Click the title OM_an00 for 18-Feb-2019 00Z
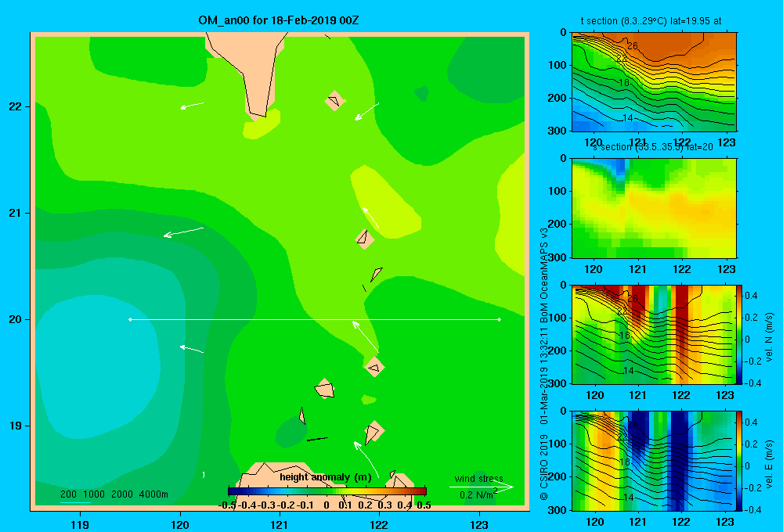This screenshot has height=532, width=783. pyautogui.click(x=279, y=20)
